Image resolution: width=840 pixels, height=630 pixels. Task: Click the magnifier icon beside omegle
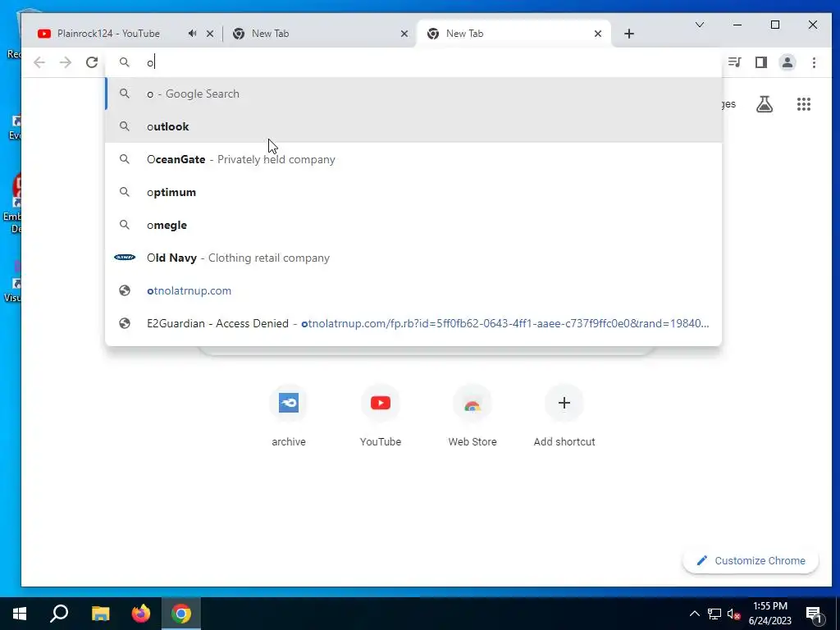coord(125,225)
